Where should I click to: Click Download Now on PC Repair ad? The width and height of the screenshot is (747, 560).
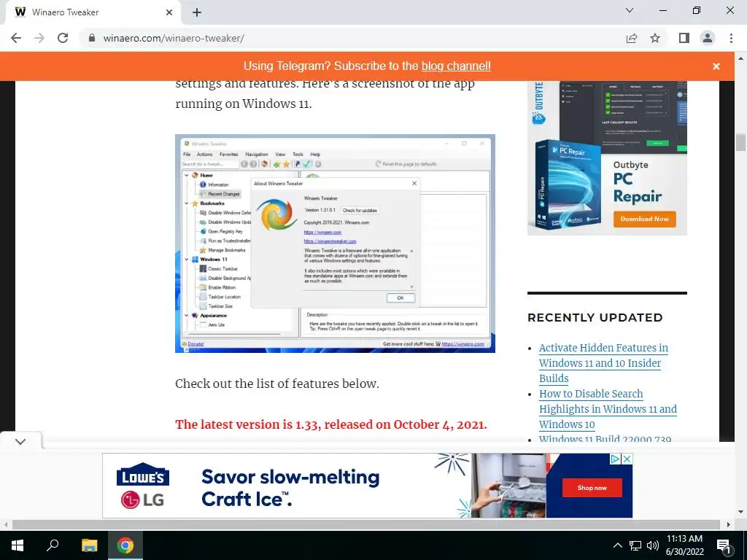pyautogui.click(x=644, y=219)
